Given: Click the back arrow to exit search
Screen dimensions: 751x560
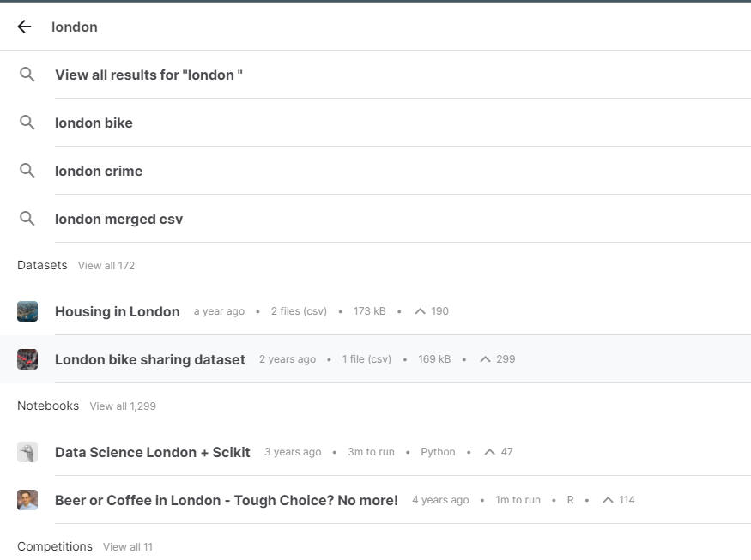Looking at the screenshot, I should tap(23, 26).
